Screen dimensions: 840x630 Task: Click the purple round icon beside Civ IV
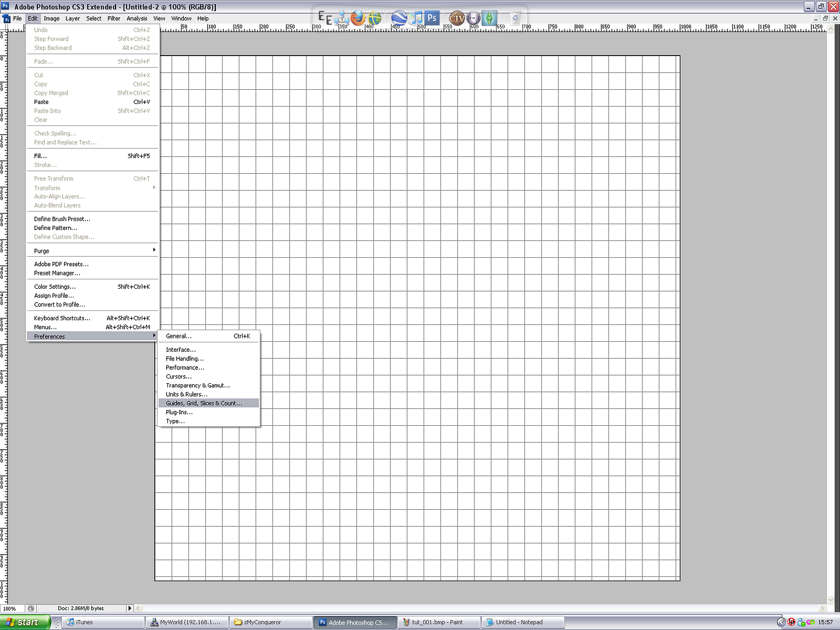(474, 18)
